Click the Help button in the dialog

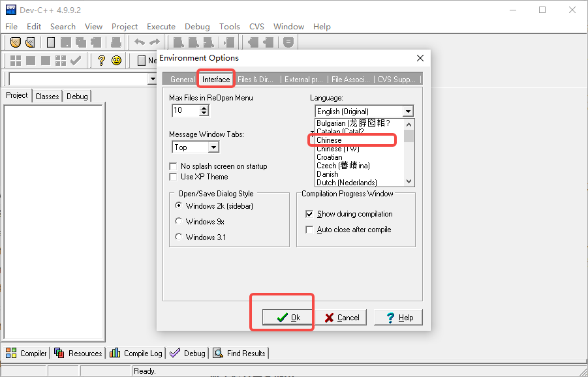click(398, 318)
